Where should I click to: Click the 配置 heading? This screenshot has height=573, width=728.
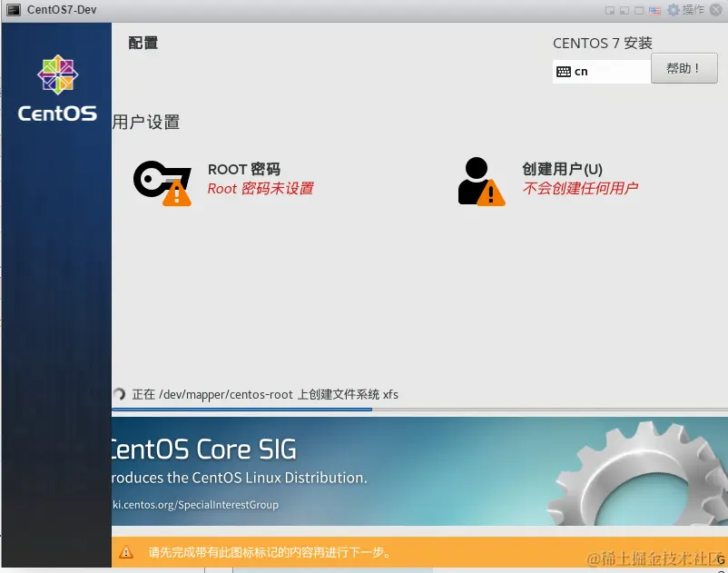tap(143, 43)
